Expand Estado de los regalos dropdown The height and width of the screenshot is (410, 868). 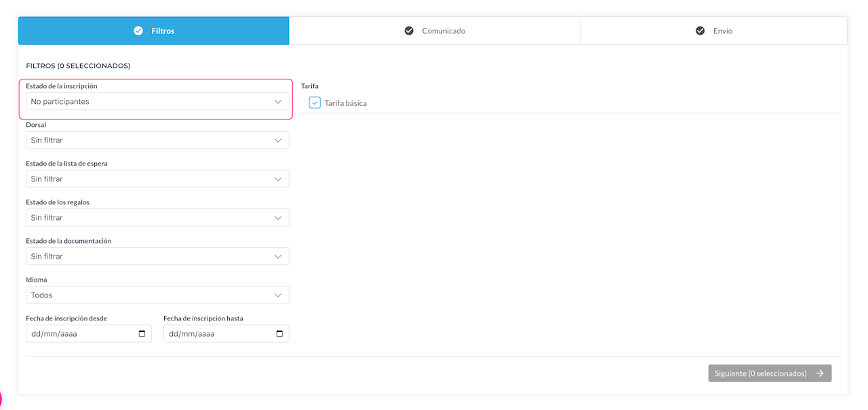pyautogui.click(x=157, y=218)
